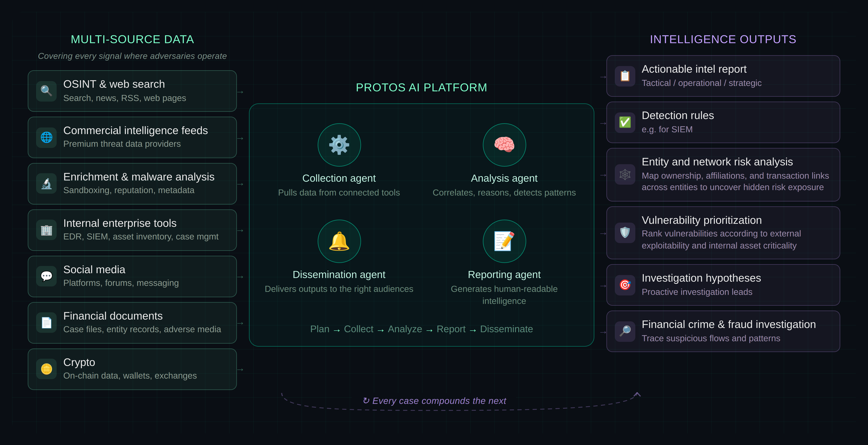Click the word Report in workflow line
This screenshot has height=445, width=868.
(x=451, y=329)
